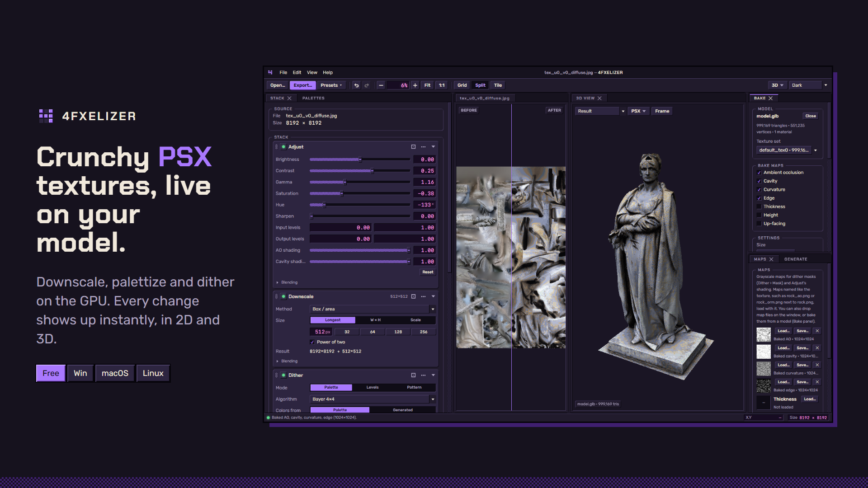Screen dimensions: 868x488
Task: Open the Downscale layer more-options menu
Action: [423, 296]
